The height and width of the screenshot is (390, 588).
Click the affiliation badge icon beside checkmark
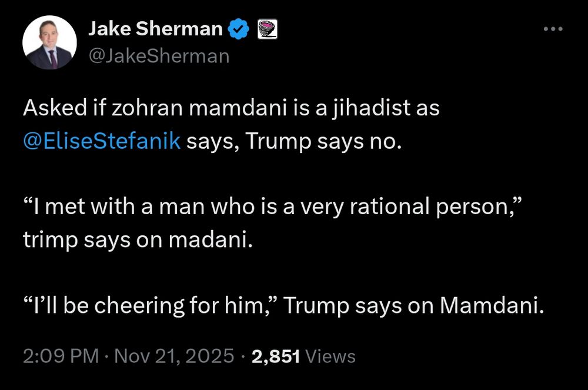(x=268, y=29)
